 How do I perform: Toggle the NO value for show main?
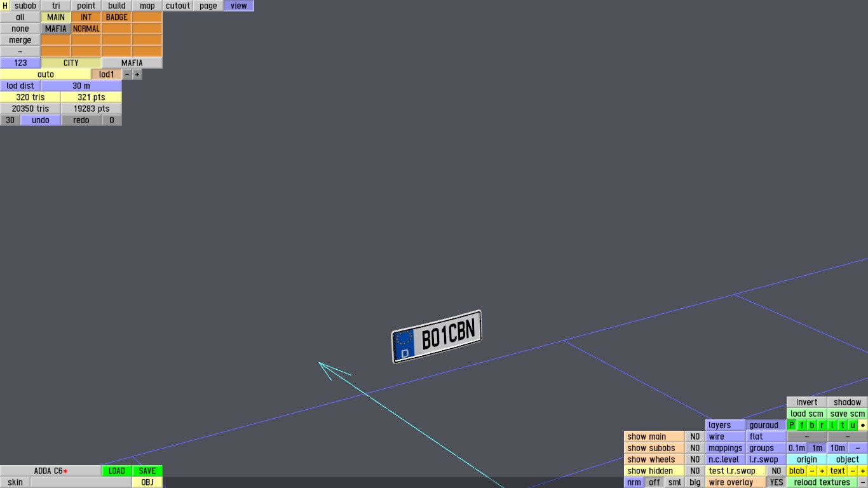click(x=695, y=437)
